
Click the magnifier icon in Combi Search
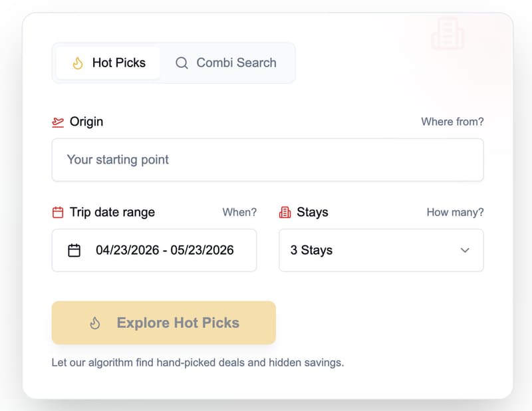point(182,63)
